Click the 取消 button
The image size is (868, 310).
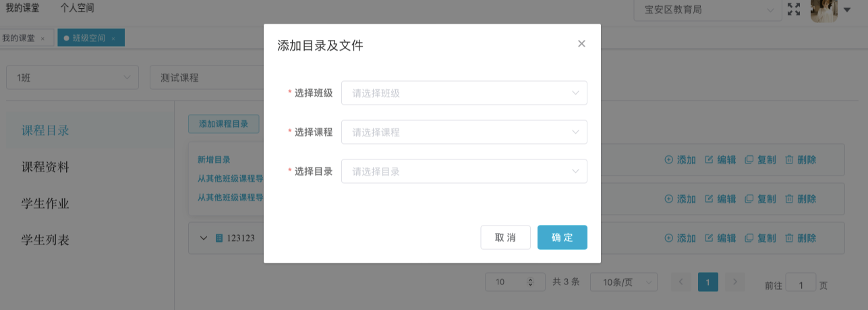pos(505,237)
